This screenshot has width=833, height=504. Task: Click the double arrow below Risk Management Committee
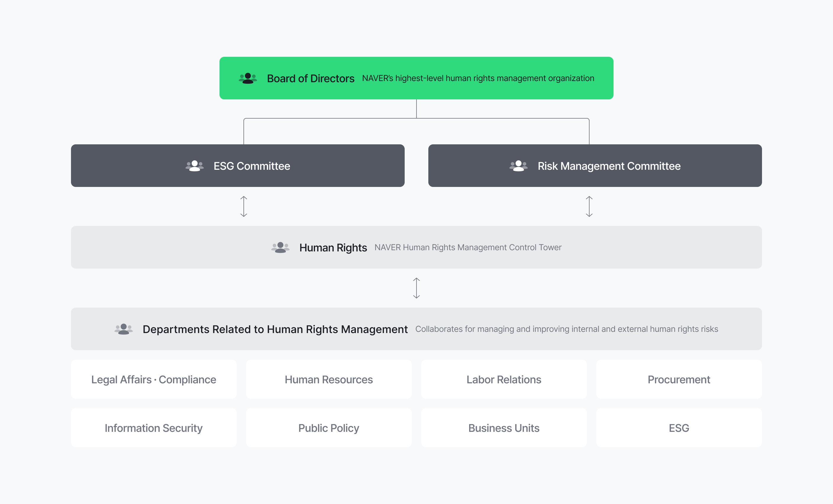(x=589, y=206)
